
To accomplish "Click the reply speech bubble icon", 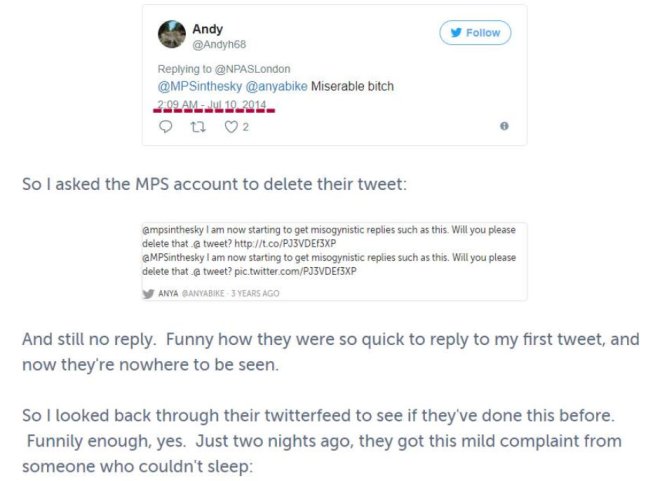I will pos(165,126).
